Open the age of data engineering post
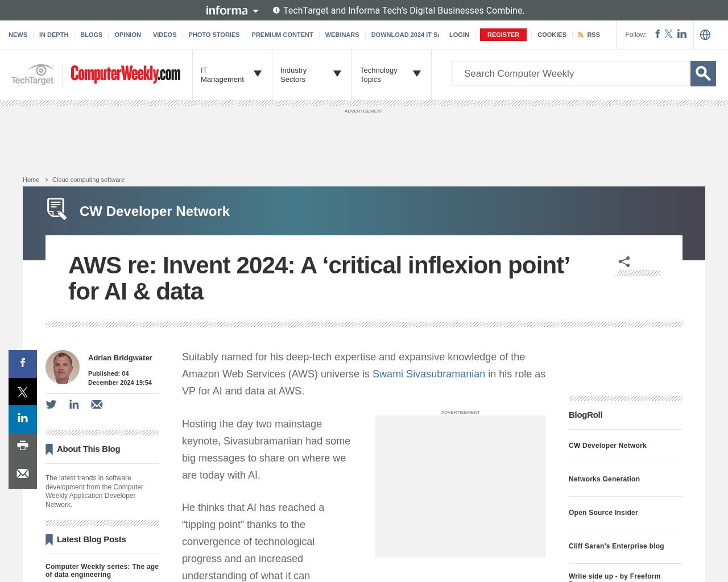 tap(102, 571)
